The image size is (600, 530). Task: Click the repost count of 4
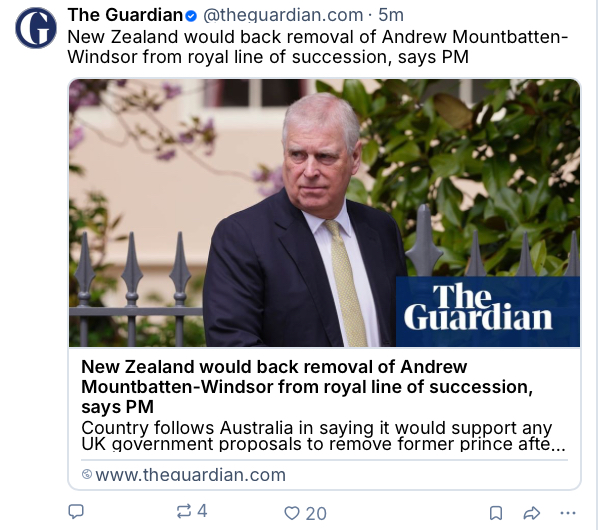click(x=202, y=511)
